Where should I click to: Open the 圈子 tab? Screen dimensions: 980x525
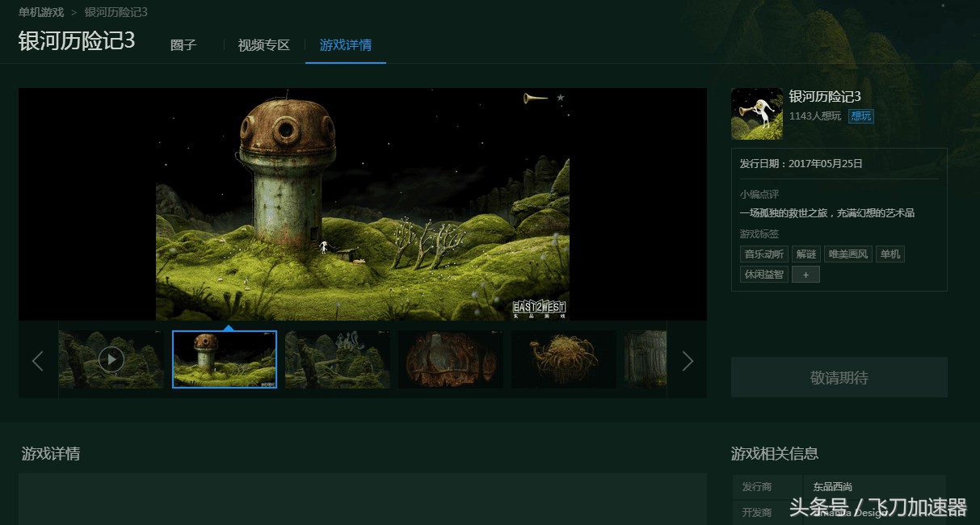tap(183, 45)
